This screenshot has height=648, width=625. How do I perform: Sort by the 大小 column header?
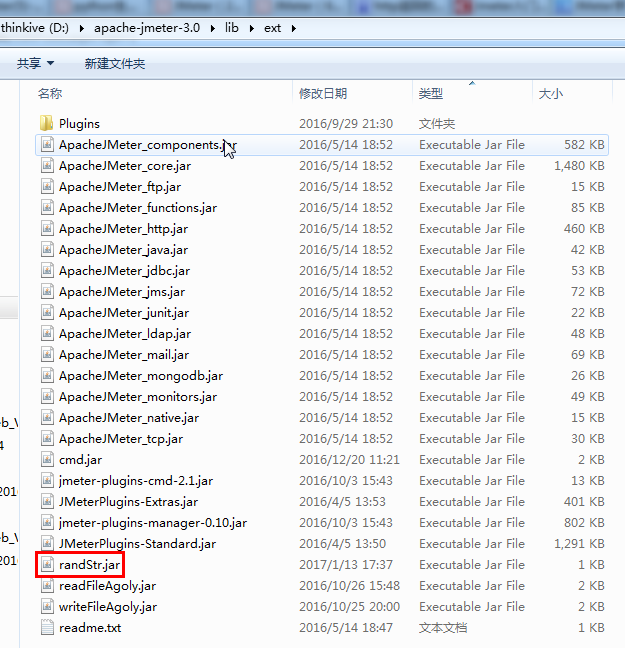coord(551,93)
